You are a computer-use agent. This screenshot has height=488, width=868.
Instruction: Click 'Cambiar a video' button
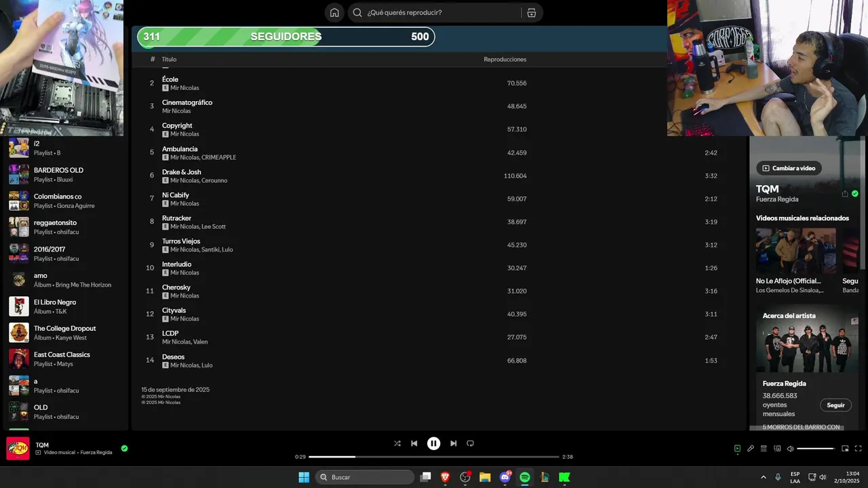click(789, 168)
